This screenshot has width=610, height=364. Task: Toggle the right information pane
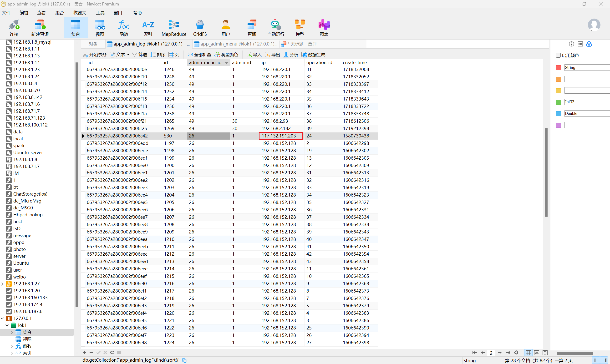click(x=604, y=360)
